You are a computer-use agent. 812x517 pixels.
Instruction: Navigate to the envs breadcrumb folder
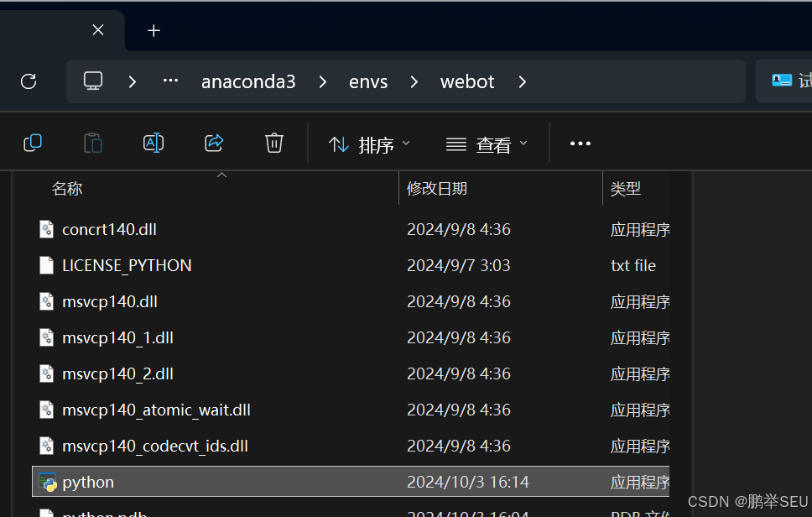tap(368, 81)
